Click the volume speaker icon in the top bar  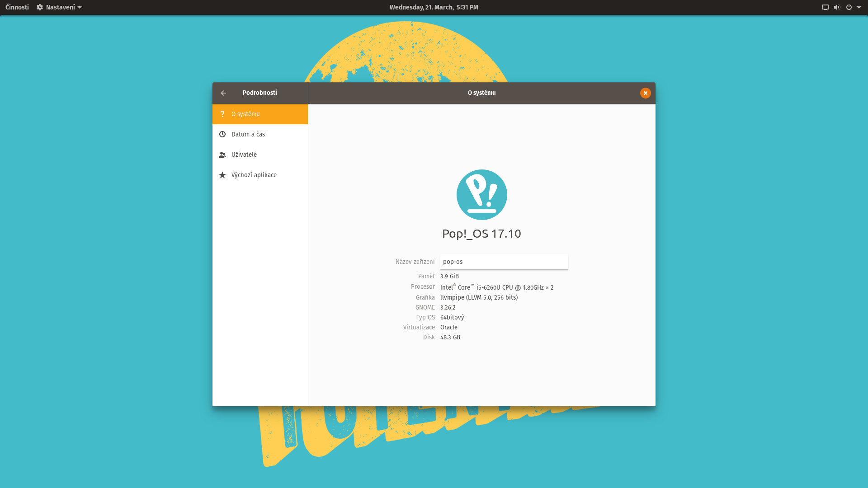tap(837, 7)
